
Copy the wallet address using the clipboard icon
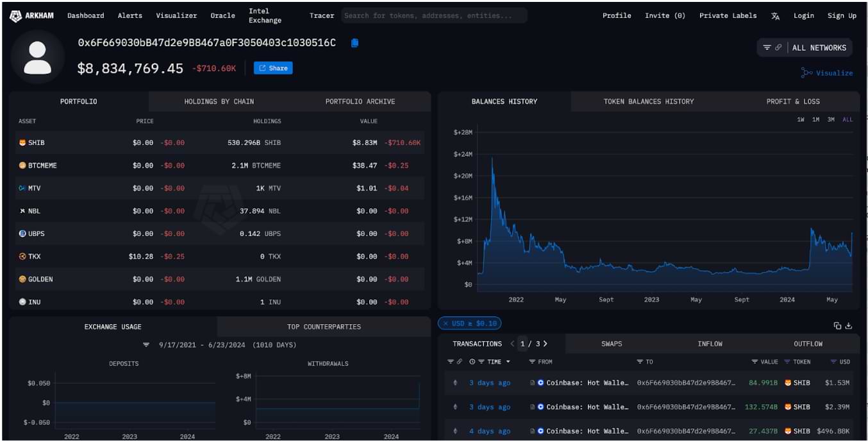355,43
